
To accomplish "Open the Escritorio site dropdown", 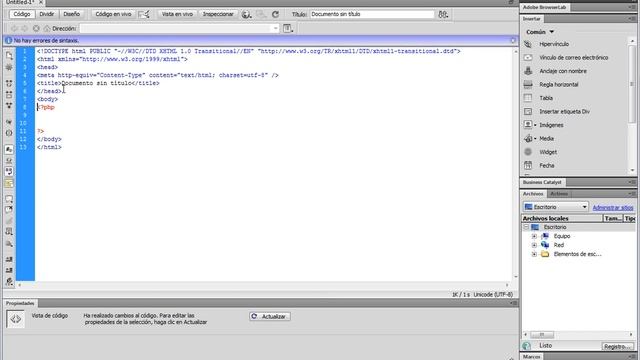I will (x=556, y=207).
